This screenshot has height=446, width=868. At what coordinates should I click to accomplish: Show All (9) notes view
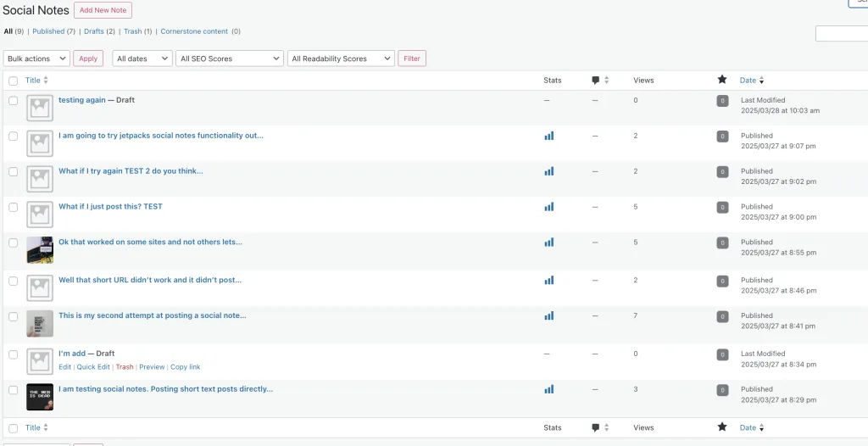14,31
